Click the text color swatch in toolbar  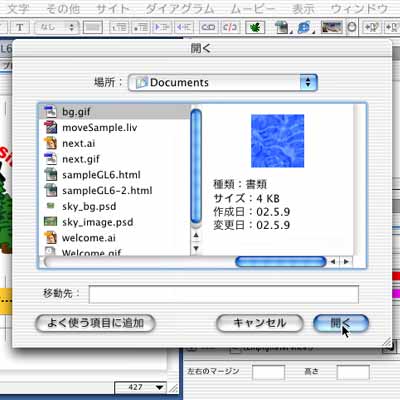93,27
